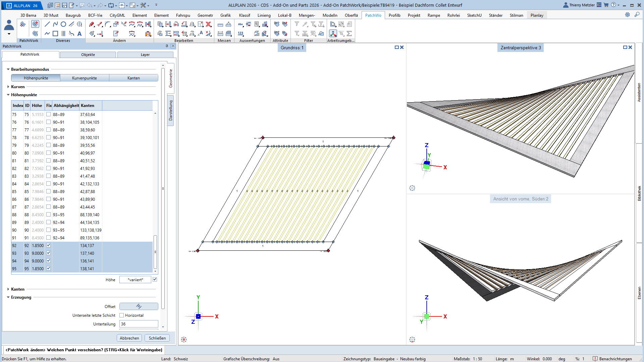
Task: Select the Rectangle tool in Diverses
Action: [55, 34]
